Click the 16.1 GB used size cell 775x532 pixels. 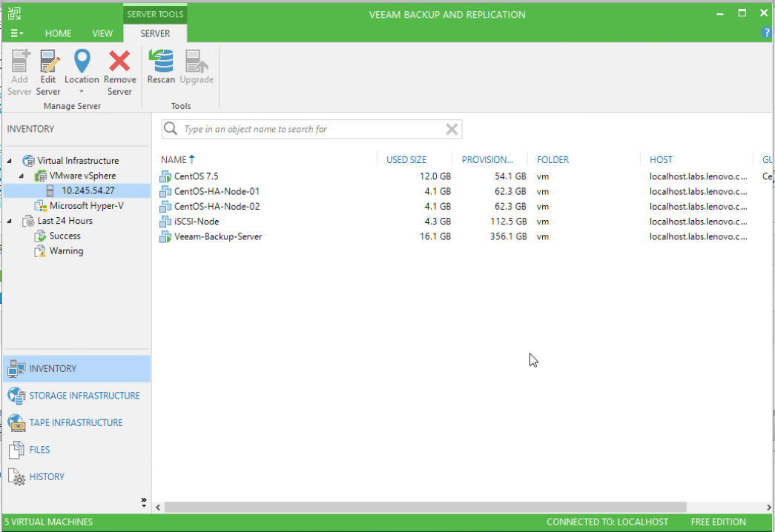pos(435,236)
